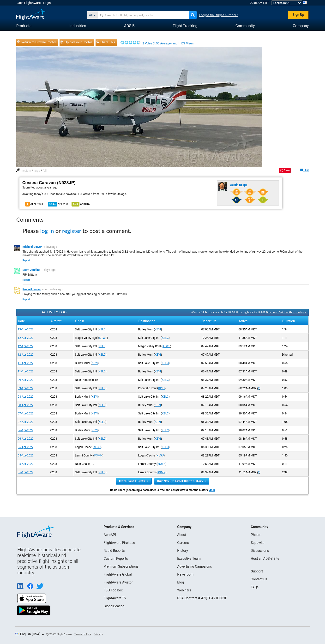Click Michael Gower's avatar thumbnail
The height and width of the screenshot is (644, 325).
[17, 248]
